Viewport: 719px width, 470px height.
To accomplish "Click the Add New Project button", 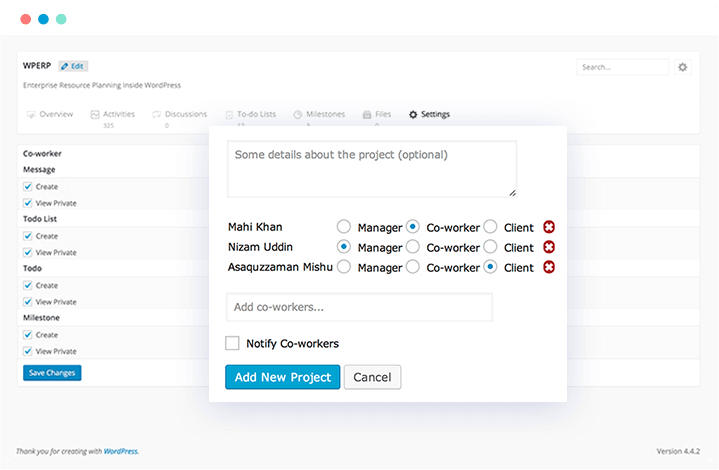I will coord(282,377).
